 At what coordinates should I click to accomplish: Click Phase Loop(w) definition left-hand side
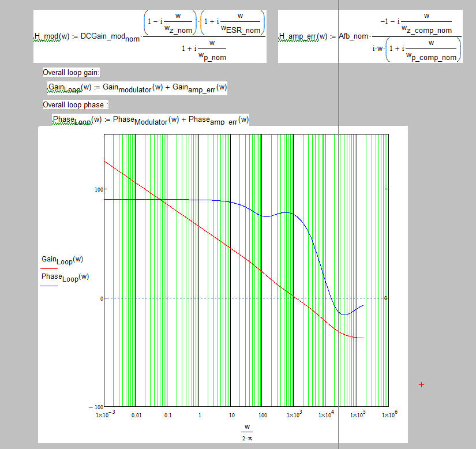(x=77, y=120)
